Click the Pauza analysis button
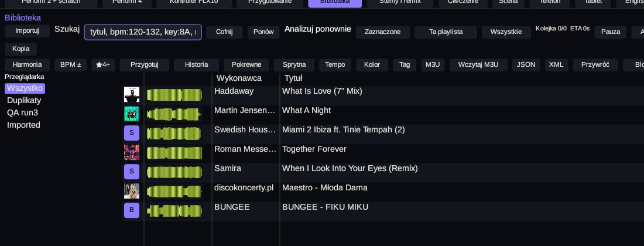The width and height of the screenshot is (644, 246). pyautogui.click(x=610, y=32)
